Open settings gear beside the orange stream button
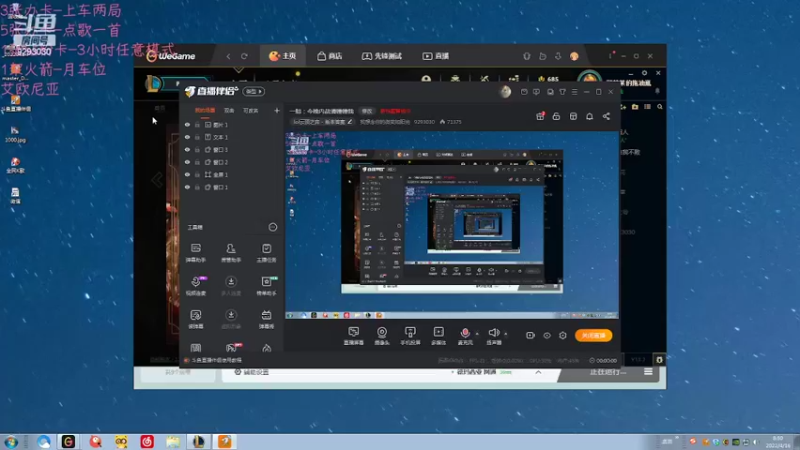 coord(563,335)
